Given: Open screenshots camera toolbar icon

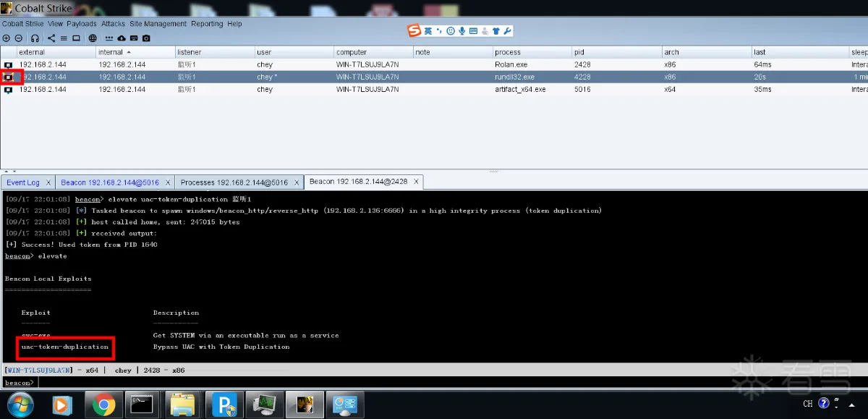Looking at the screenshot, I should click(x=146, y=38).
